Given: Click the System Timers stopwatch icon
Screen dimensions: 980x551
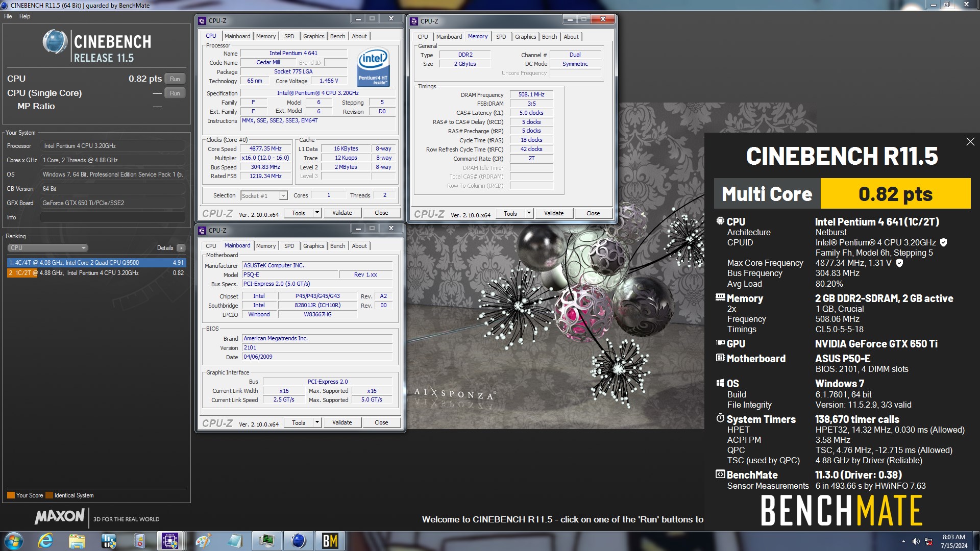Looking at the screenshot, I should pos(720,418).
